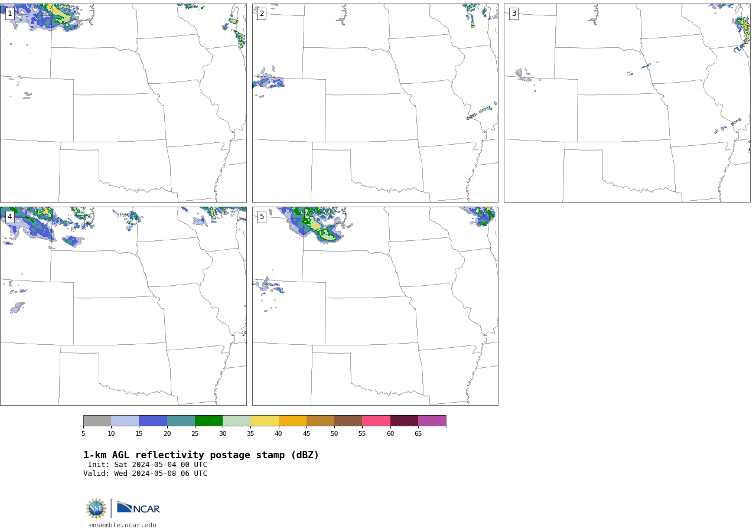
Task: Click the panel number label 2
Action: tap(262, 14)
